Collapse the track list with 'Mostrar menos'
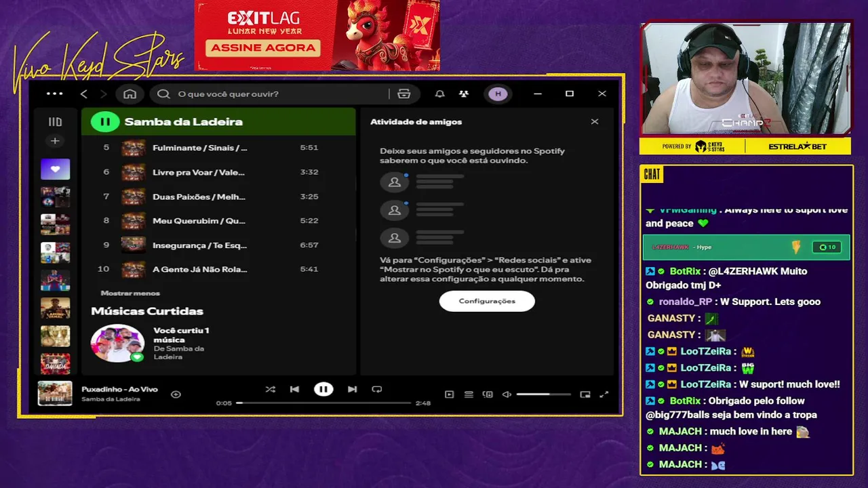The image size is (868, 488). [130, 293]
